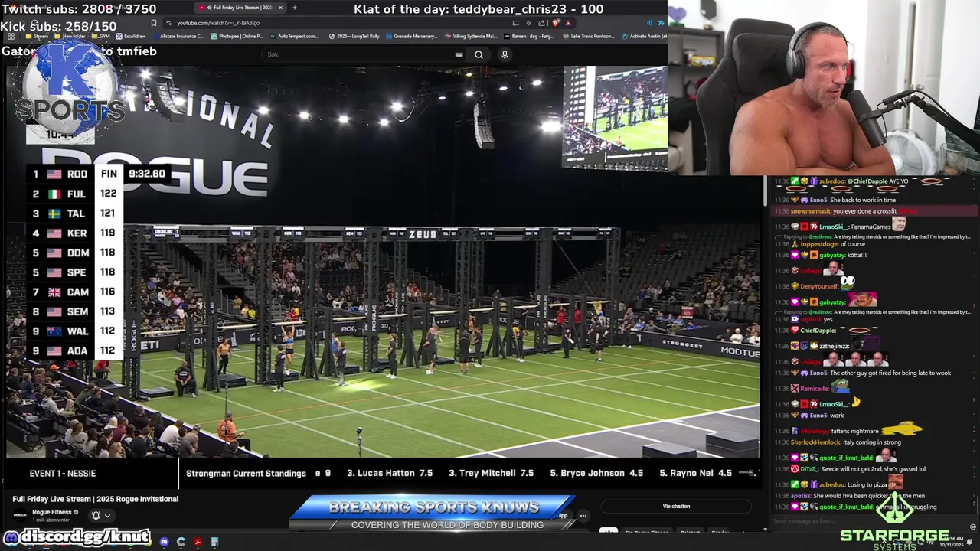Open the on-screen keyboard icon in search box
Screen dimensions: 980x551
point(459,54)
